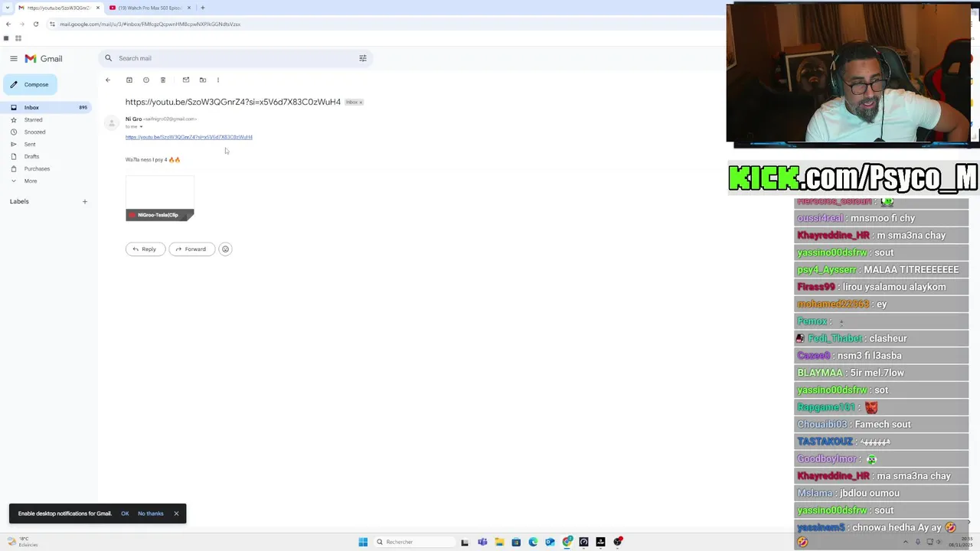Open the NiGroo-Tesla clip attachment
Viewport: 980px width, 551px height.
point(160,198)
